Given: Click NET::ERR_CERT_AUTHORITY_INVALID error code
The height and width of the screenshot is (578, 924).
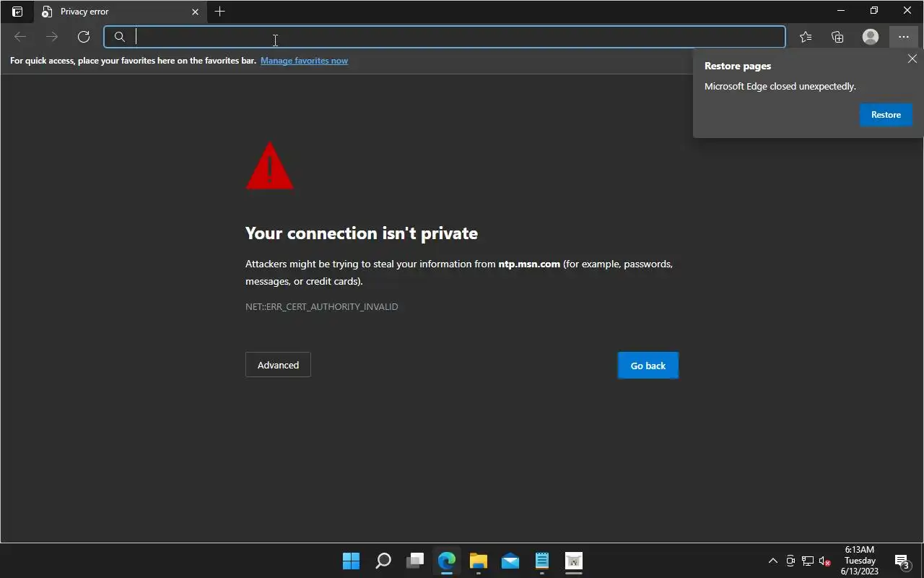Looking at the screenshot, I should point(322,306).
